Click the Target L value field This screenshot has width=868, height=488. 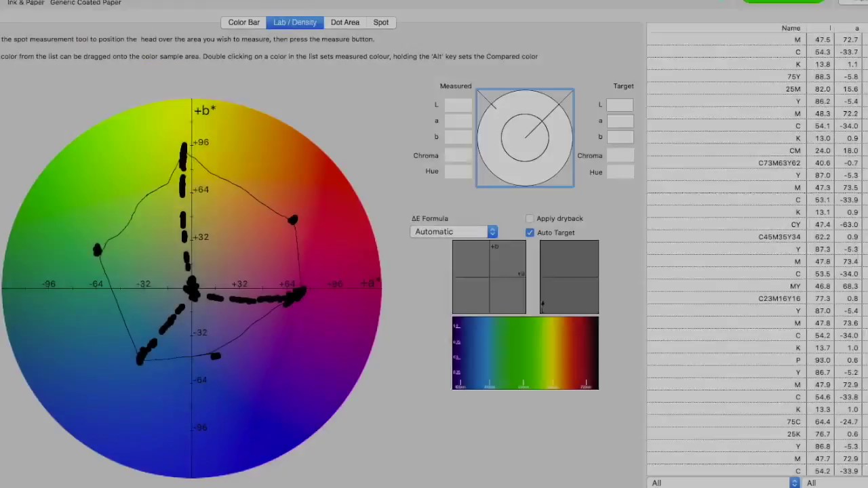point(620,104)
